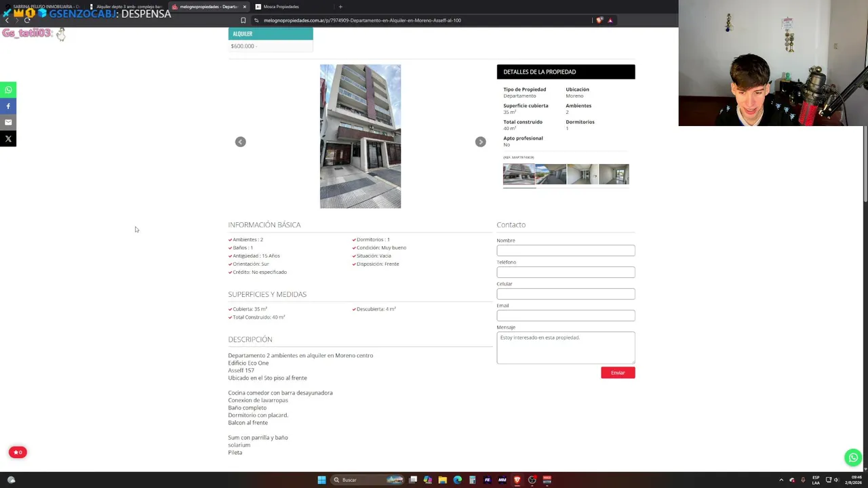Open the MM app taskbar icon
The image size is (868, 488).
tap(502, 480)
